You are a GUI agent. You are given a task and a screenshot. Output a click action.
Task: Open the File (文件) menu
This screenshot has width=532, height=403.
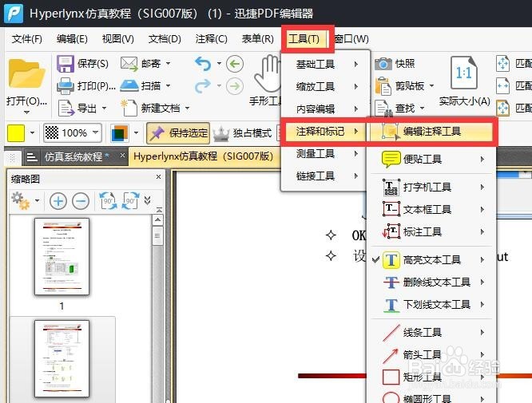[x=27, y=39]
